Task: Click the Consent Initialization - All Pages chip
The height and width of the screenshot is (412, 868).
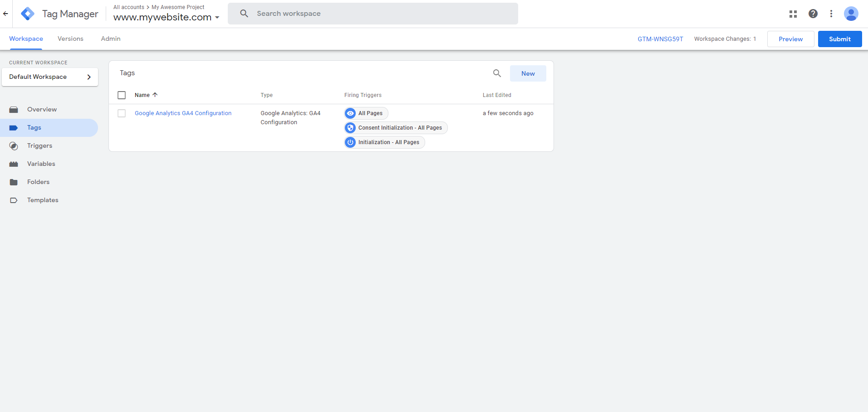Action: click(396, 128)
